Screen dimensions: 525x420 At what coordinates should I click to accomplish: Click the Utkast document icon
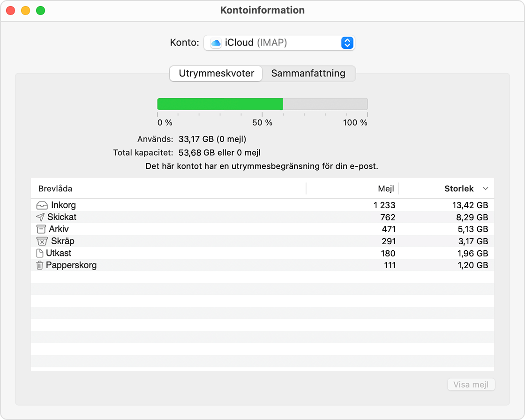39,253
